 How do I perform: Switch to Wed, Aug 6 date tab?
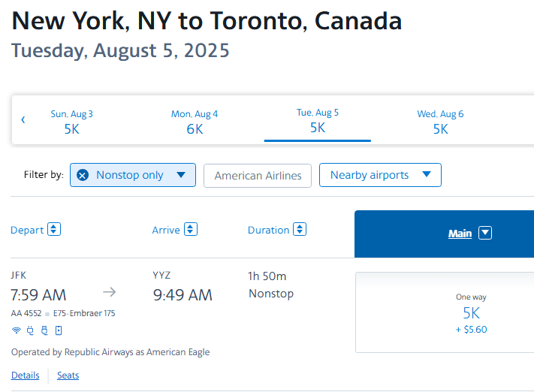pyautogui.click(x=440, y=122)
